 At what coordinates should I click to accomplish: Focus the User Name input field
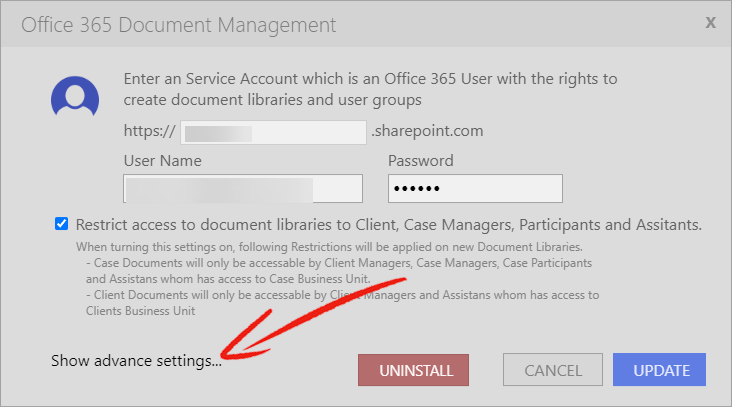[x=243, y=189]
